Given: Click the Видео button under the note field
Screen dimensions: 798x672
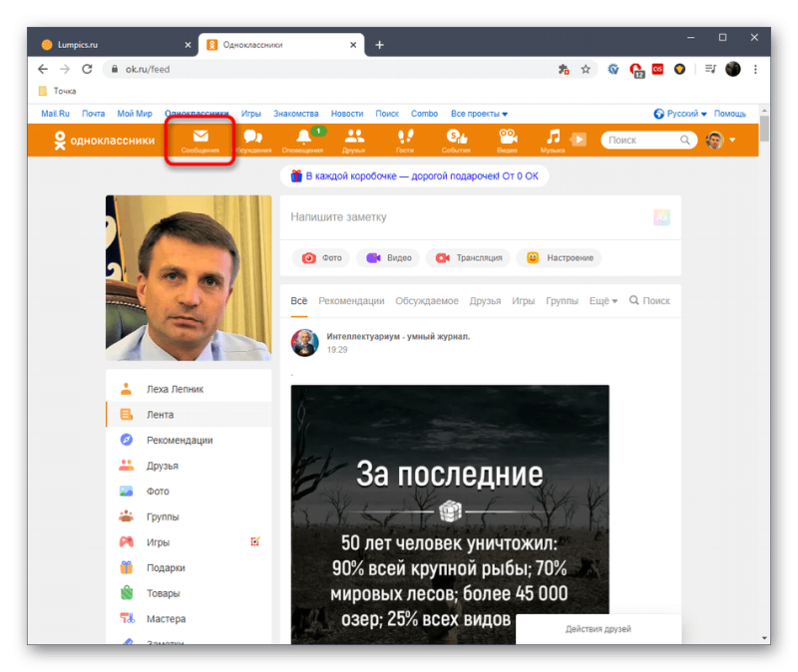Looking at the screenshot, I should pyautogui.click(x=388, y=258).
